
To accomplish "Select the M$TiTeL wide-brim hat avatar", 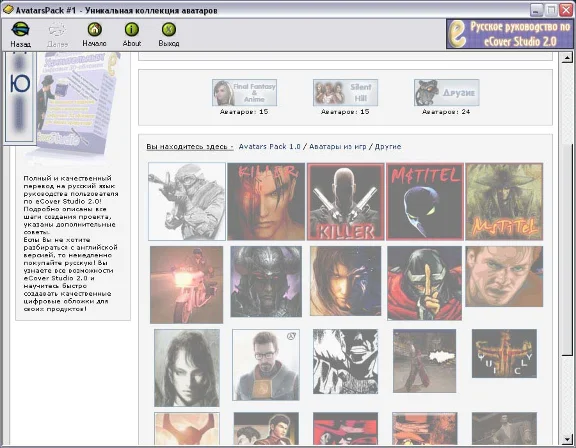I will (504, 202).
